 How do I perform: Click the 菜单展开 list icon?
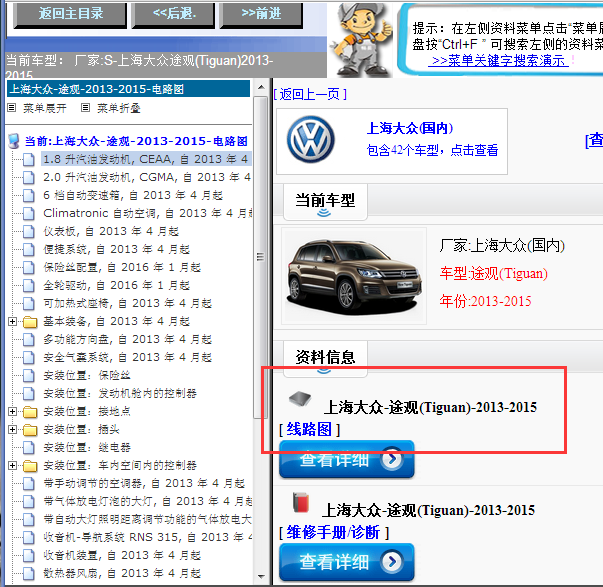(x=12, y=108)
